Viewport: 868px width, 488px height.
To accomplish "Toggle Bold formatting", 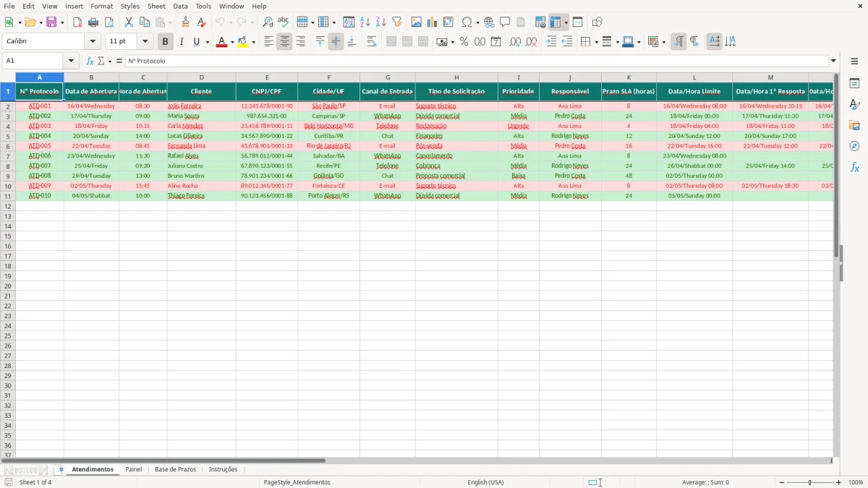I will tap(166, 42).
